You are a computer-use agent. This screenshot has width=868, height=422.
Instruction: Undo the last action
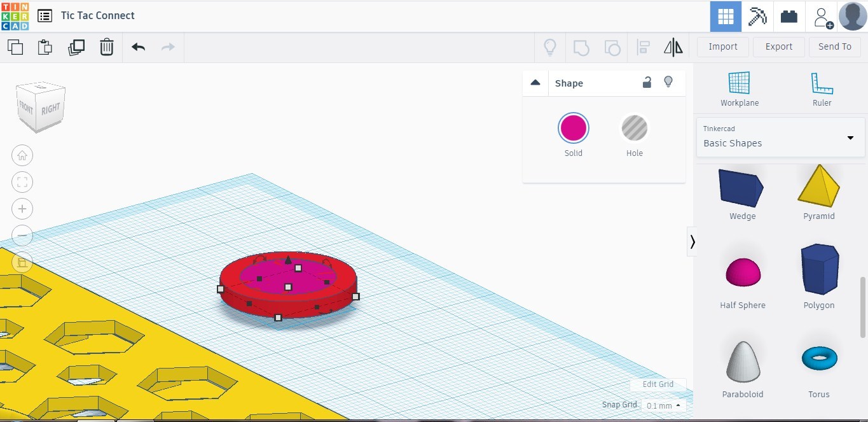pos(138,47)
